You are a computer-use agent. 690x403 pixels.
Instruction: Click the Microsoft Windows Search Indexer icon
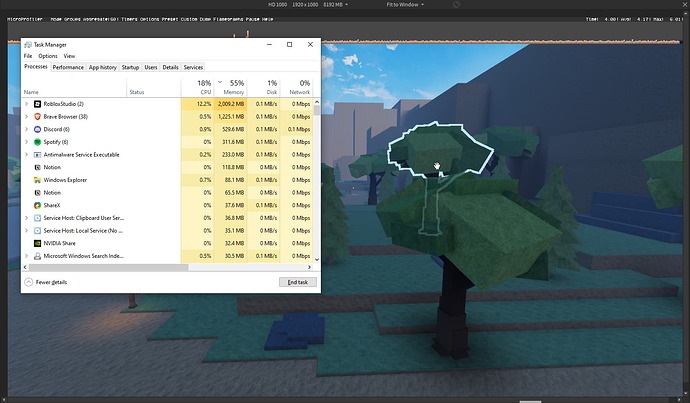click(x=37, y=256)
